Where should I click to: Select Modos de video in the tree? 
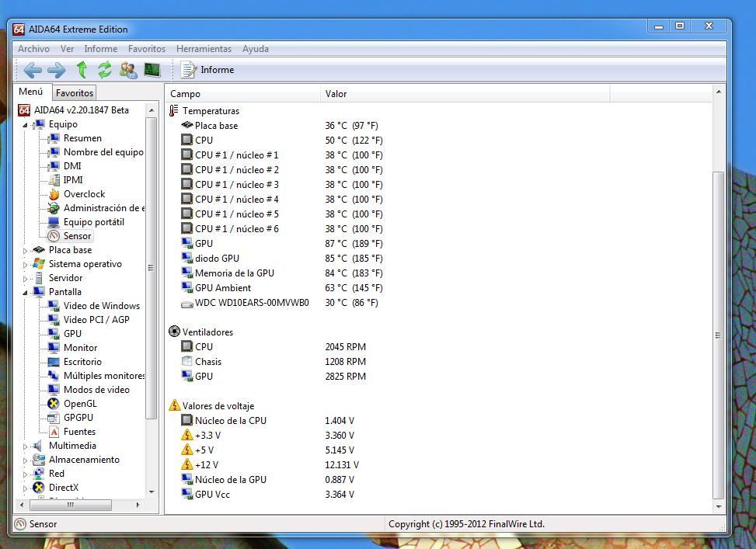[96, 390]
